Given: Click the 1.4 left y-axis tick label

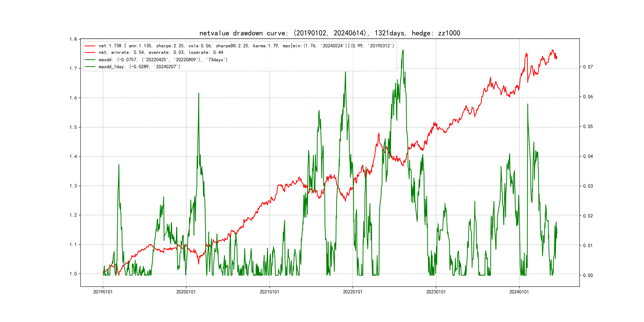Looking at the screenshot, I should tap(73, 157).
